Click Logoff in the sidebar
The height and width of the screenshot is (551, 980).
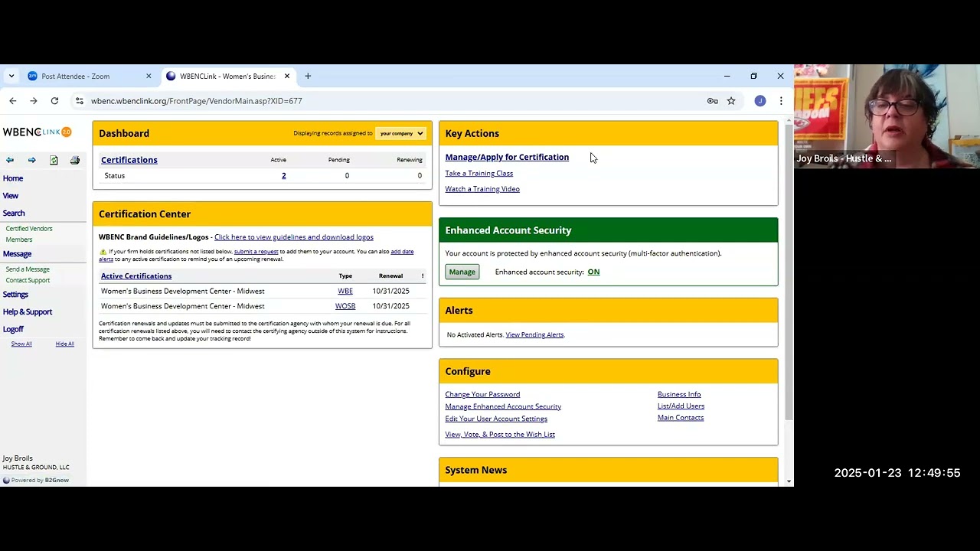pyautogui.click(x=13, y=329)
